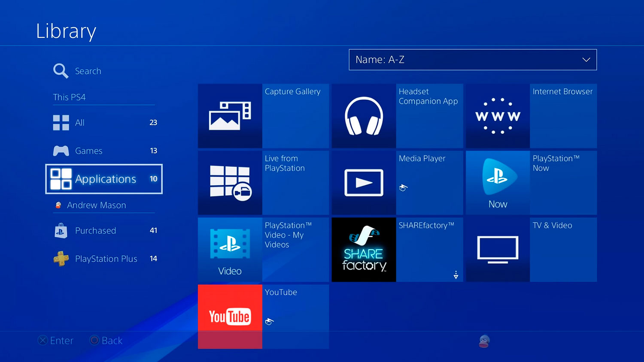Click the Andrew Mason user name
Screen dimensions: 644x362
[x=97, y=205]
